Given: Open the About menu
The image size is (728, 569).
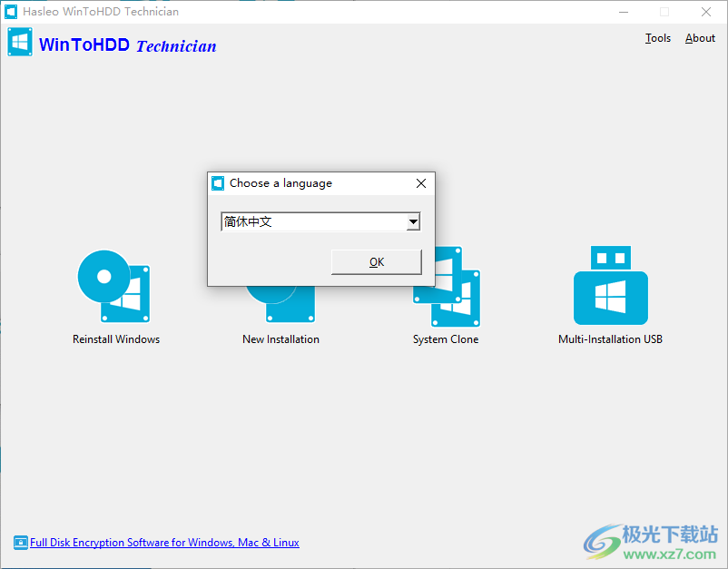Looking at the screenshot, I should 700,38.
